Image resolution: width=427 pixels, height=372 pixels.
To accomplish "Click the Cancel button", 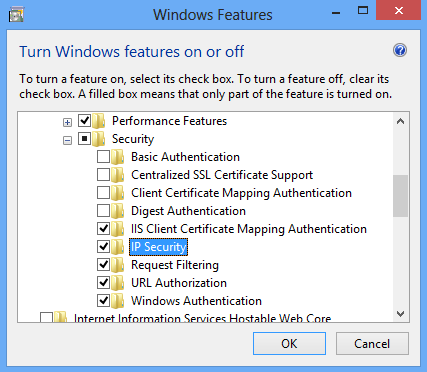I will click(x=372, y=343).
